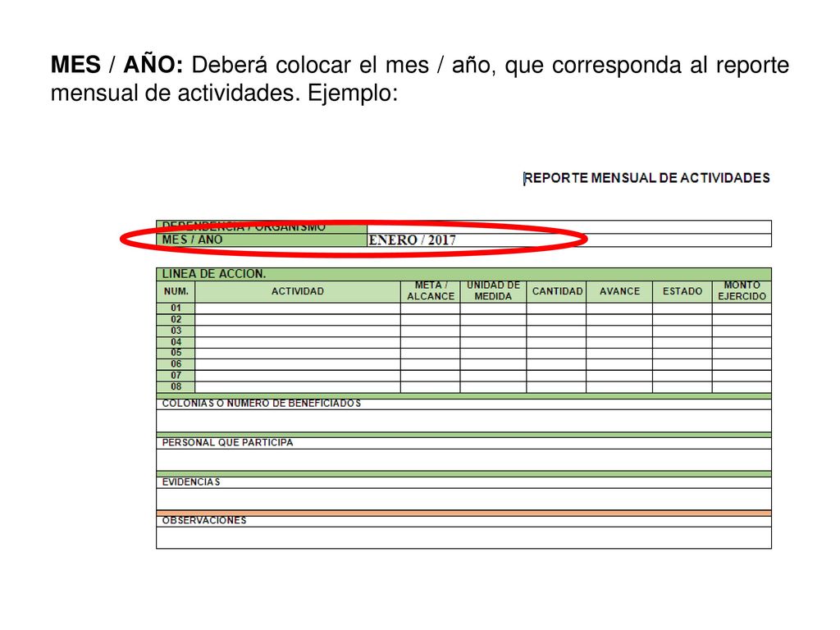Click the COLONIAS O NUMERO DE BENEFICIADOS label

(262, 404)
